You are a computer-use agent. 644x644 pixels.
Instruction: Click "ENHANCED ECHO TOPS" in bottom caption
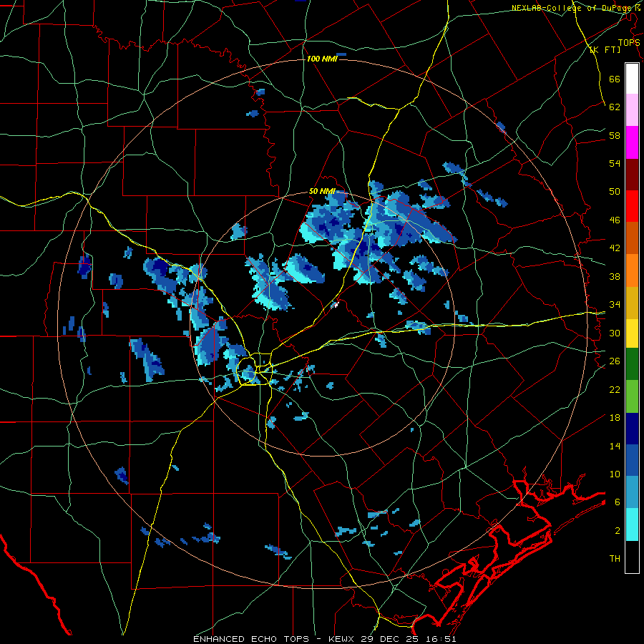coord(251,639)
